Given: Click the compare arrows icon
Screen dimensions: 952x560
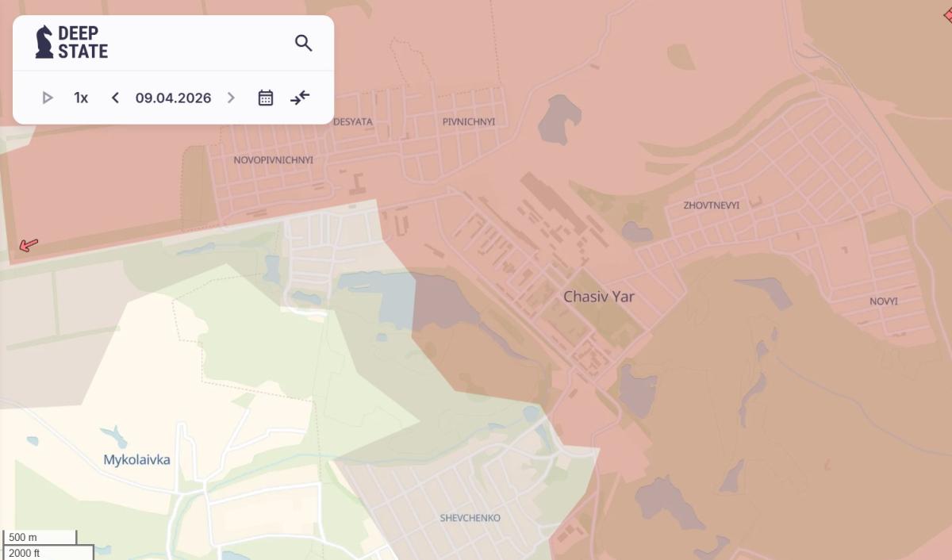Looking at the screenshot, I should pos(300,98).
